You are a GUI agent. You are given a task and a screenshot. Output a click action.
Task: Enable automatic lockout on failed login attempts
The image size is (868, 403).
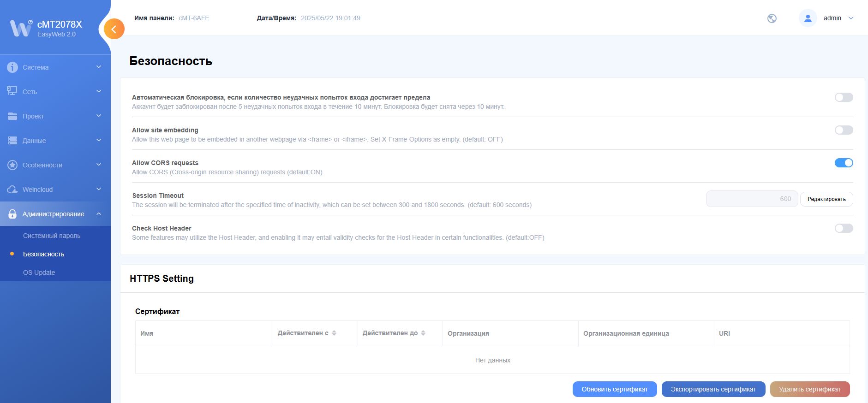[x=844, y=97]
